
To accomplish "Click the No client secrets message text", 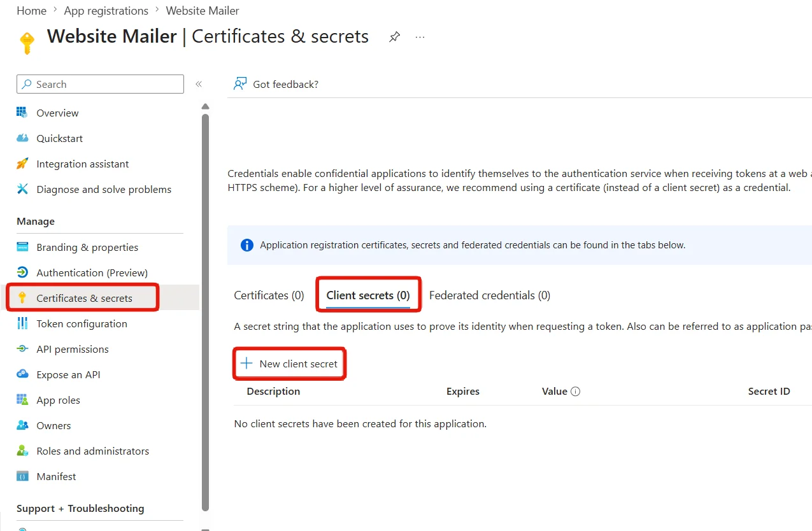I will click(360, 424).
